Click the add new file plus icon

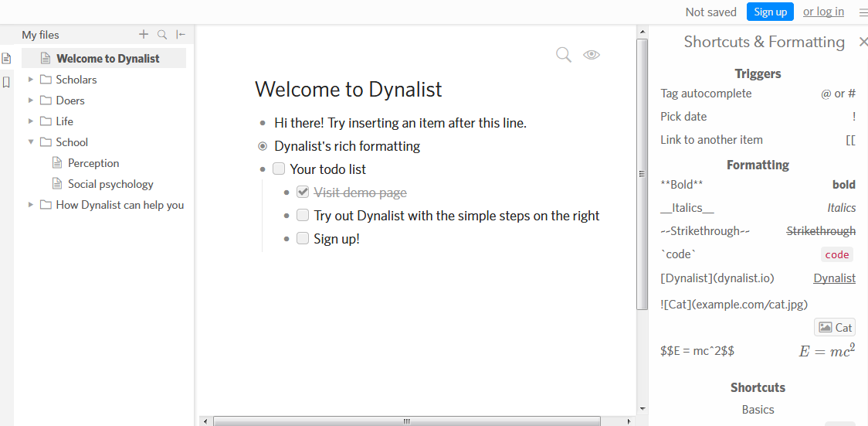(x=143, y=34)
